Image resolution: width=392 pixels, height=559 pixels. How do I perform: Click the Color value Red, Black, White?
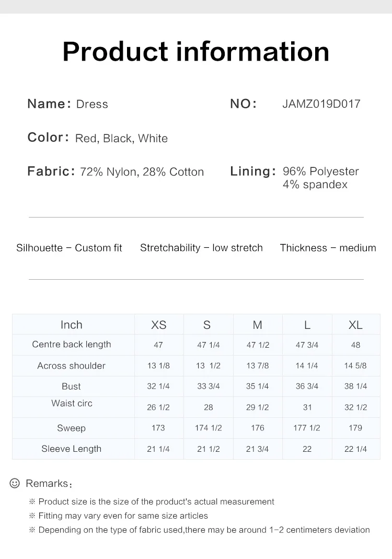tap(121, 139)
